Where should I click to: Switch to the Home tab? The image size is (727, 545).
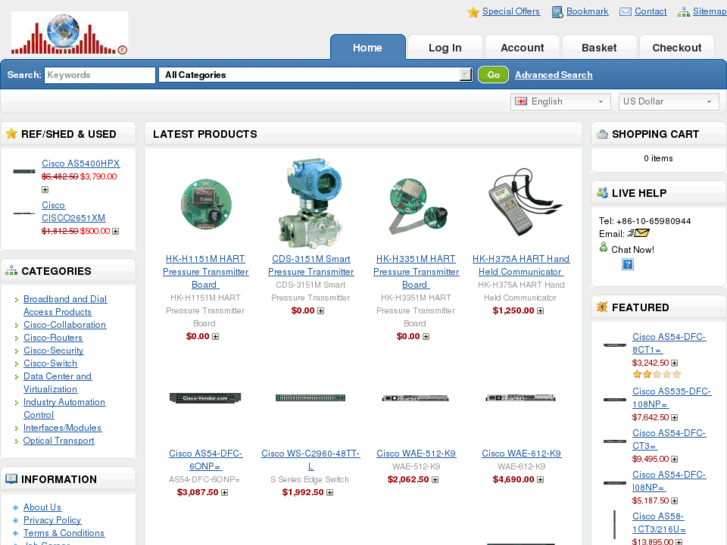point(368,47)
